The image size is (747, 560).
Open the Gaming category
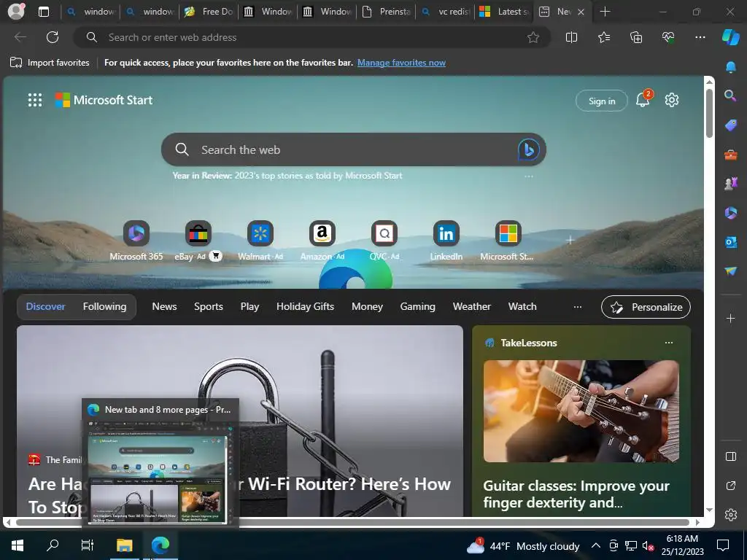(x=417, y=307)
